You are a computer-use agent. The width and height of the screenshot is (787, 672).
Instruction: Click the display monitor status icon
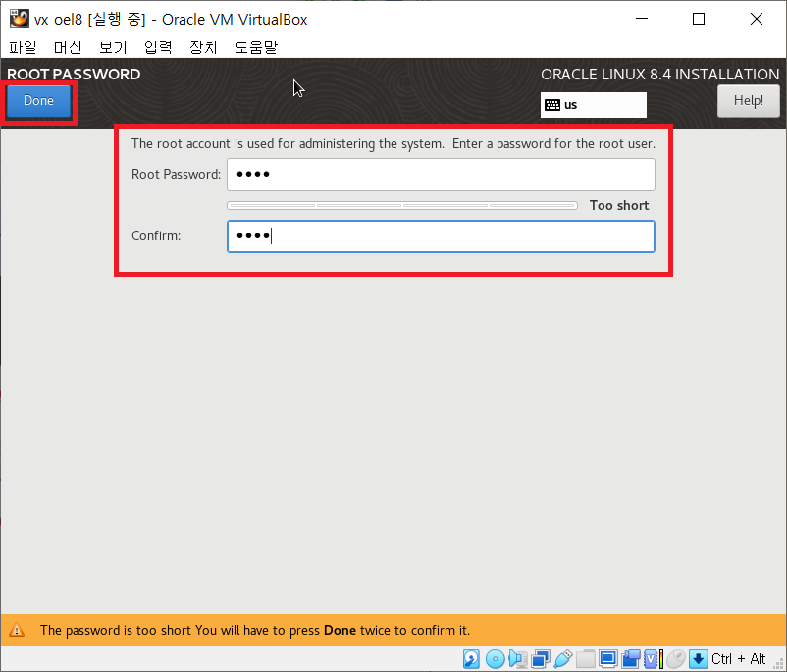[x=607, y=659]
